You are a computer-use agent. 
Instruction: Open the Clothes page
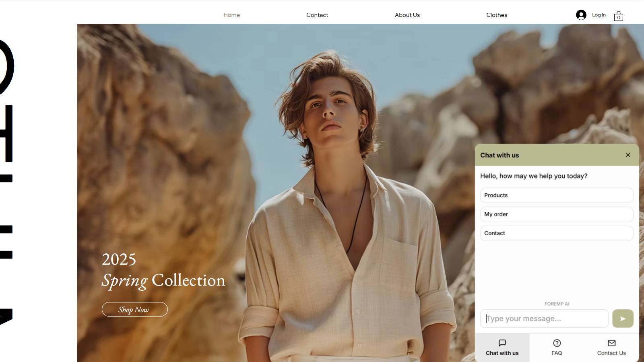497,15
